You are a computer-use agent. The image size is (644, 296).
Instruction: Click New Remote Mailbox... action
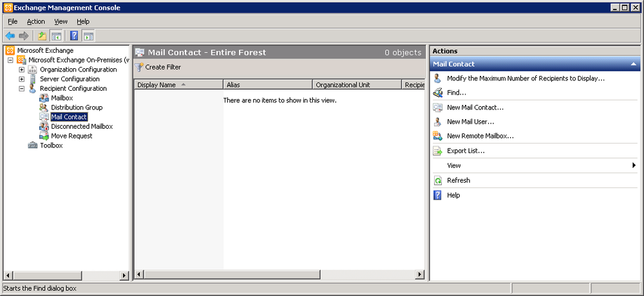[480, 136]
